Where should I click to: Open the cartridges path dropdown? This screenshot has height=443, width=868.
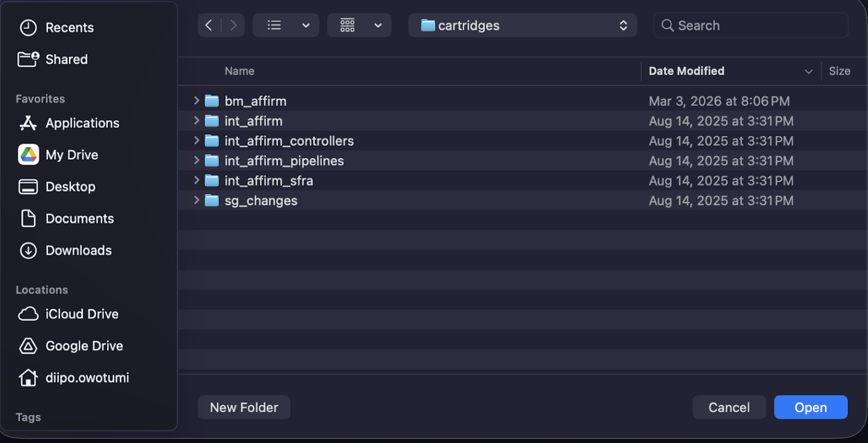coord(522,25)
